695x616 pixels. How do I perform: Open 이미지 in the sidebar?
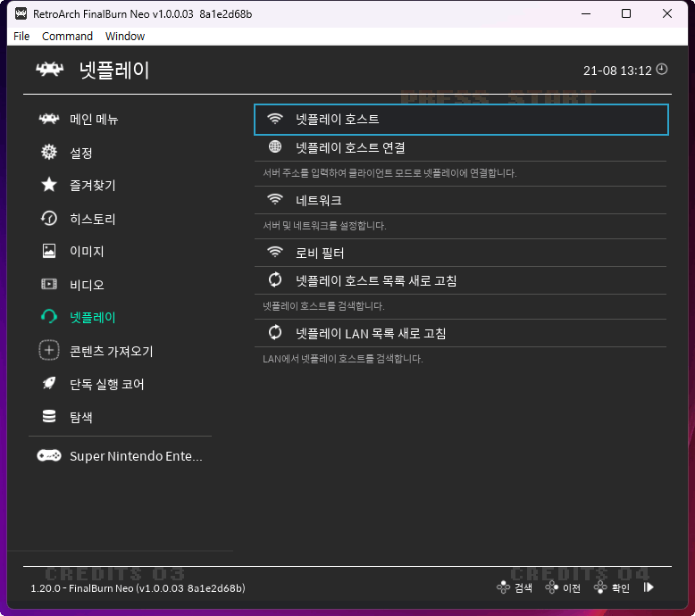click(x=87, y=252)
